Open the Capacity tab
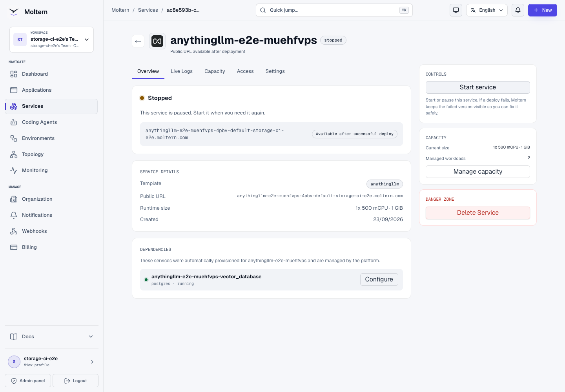 [x=215, y=71]
